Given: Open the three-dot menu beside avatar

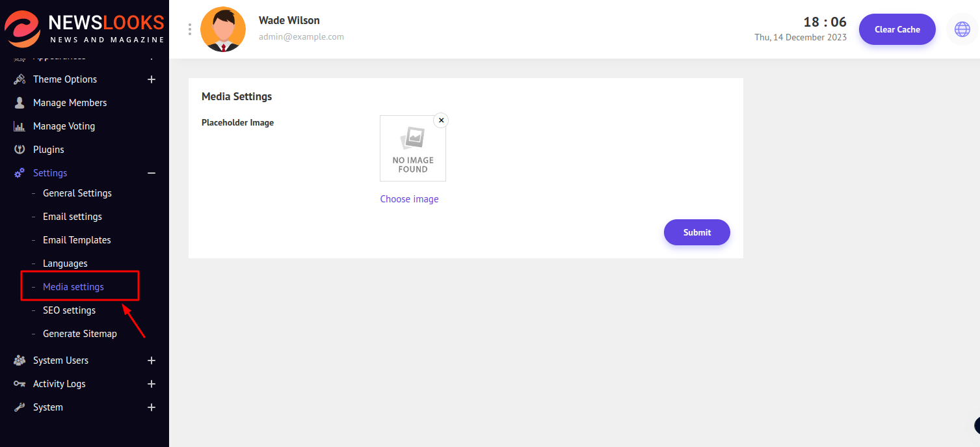Looking at the screenshot, I should (x=190, y=29).
